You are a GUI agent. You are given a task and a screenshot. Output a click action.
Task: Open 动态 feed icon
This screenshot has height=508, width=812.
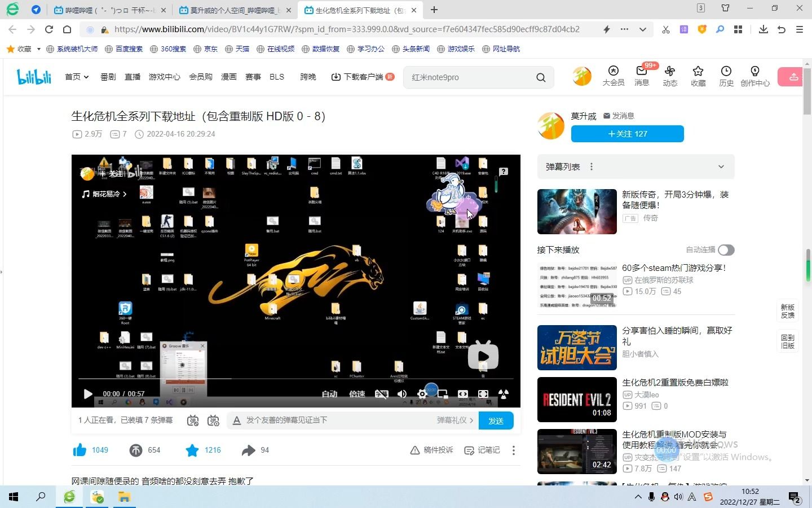point(670,76)
